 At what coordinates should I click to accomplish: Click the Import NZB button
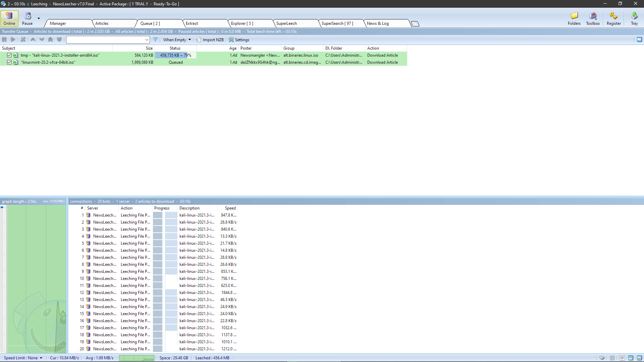[x=210, y=40]
